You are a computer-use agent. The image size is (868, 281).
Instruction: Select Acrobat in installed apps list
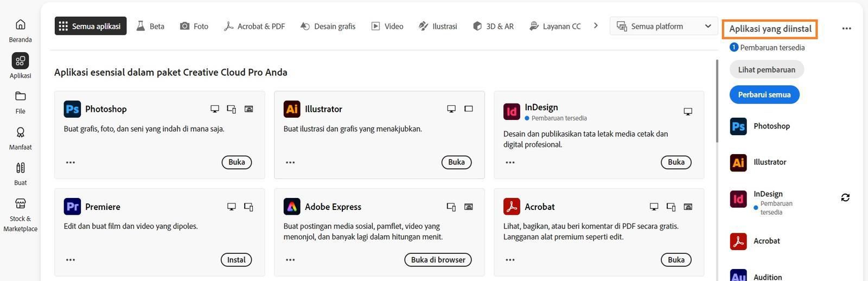(x=755, y=241)
